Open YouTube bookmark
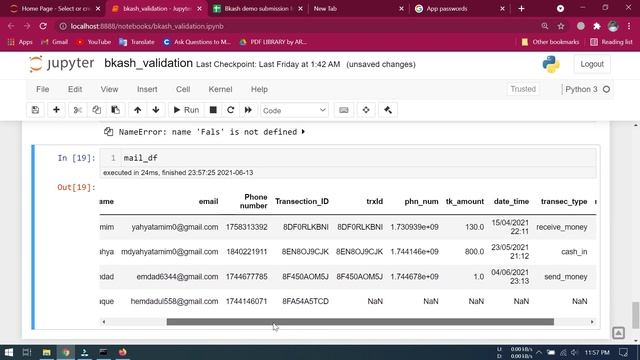Screen dimensions: 640x360 coord(94,42)
